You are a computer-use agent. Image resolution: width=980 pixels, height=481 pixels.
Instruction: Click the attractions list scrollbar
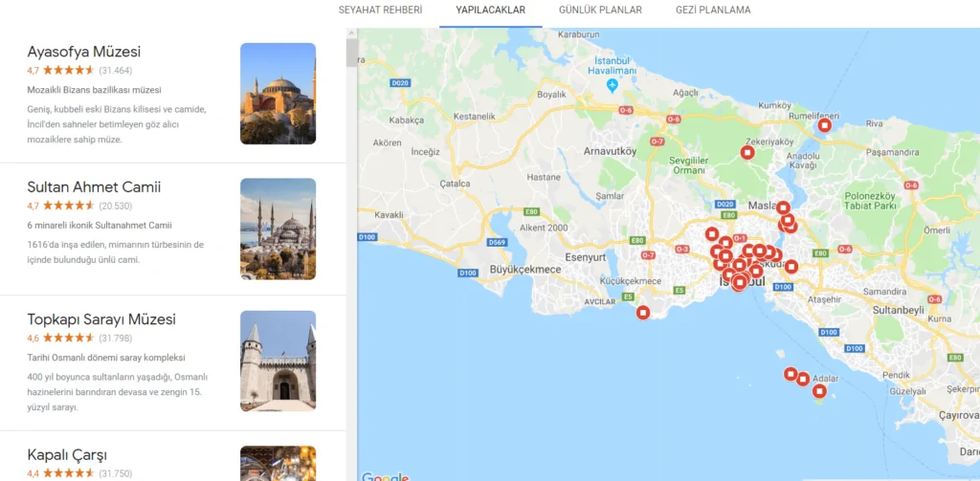tap(352, 53)
